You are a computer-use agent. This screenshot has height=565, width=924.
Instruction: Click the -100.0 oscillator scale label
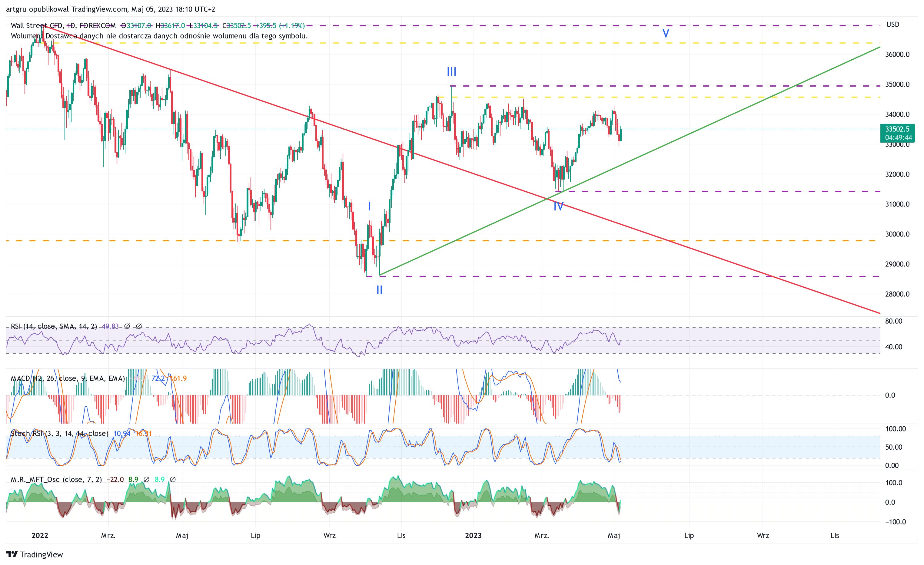[896, 522]
